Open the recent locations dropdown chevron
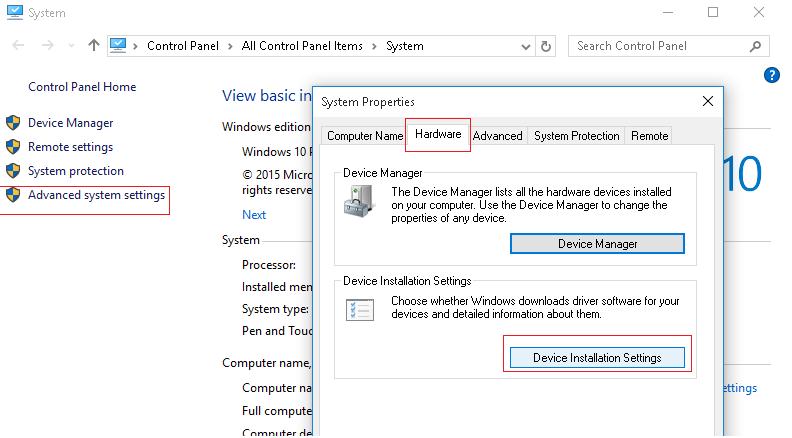Screen dimensions: 792x438 click(71, 46)
